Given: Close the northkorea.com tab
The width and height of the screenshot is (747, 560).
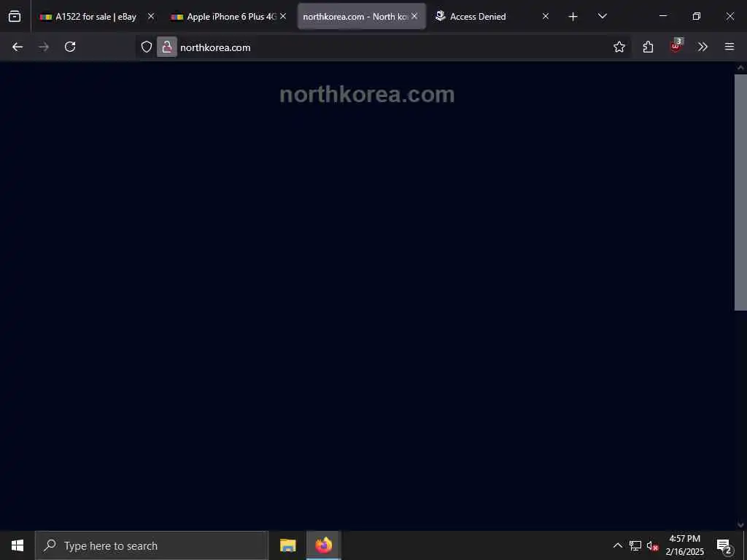Looking at the screenshot, I should click(414, 16).
